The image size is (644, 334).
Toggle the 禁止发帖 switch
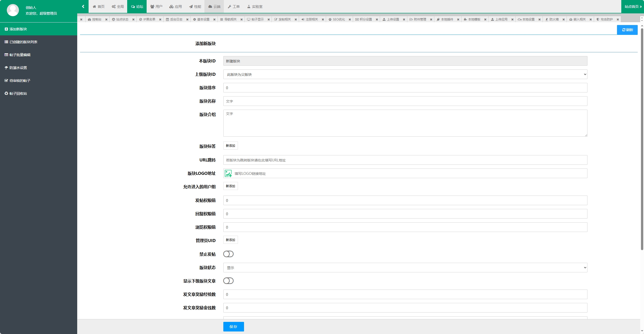228,254
